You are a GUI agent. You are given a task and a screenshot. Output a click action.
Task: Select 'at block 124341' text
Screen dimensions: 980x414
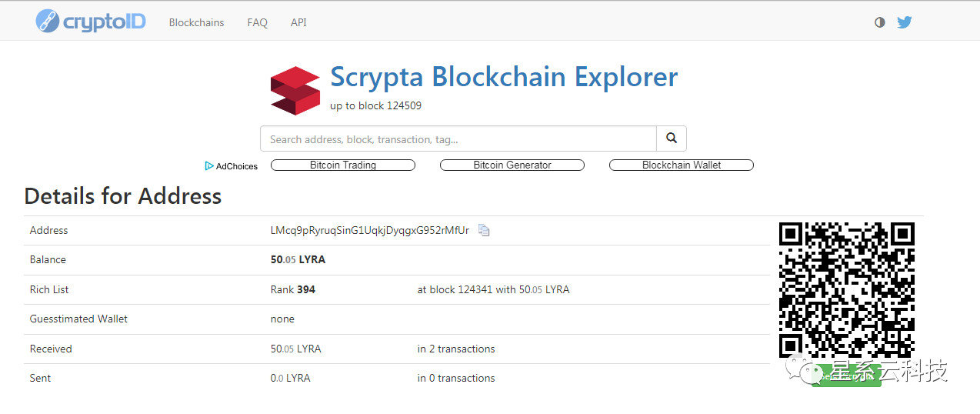click(455, 289)
